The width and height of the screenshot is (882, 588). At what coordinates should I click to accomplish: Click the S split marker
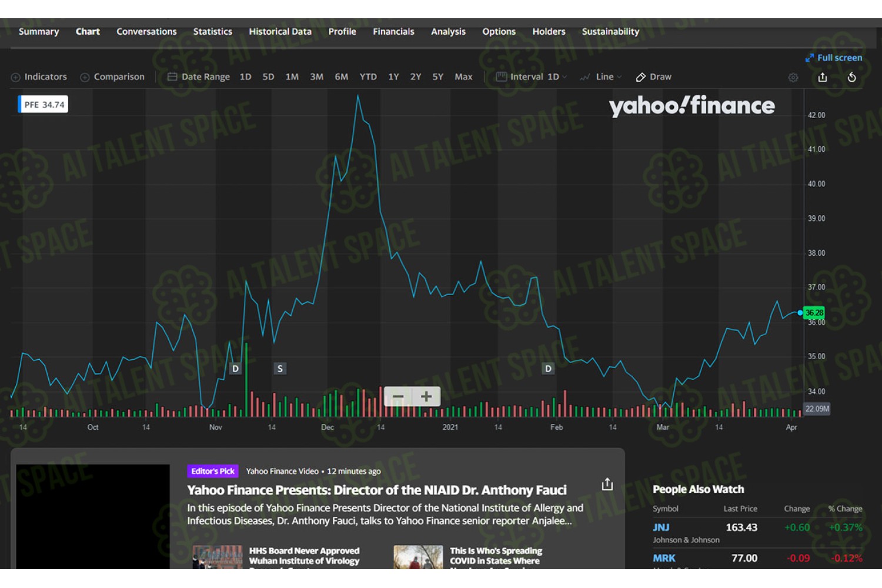click(280, 369)
